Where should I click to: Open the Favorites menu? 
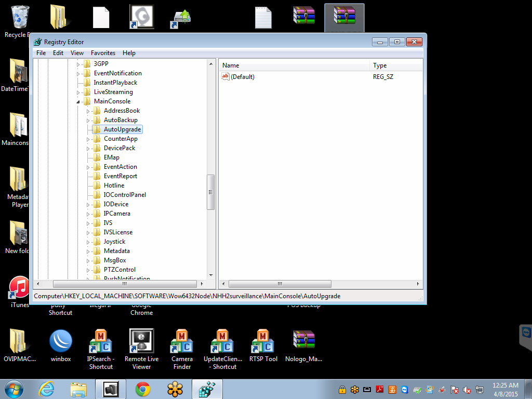(x=103, y=53)
